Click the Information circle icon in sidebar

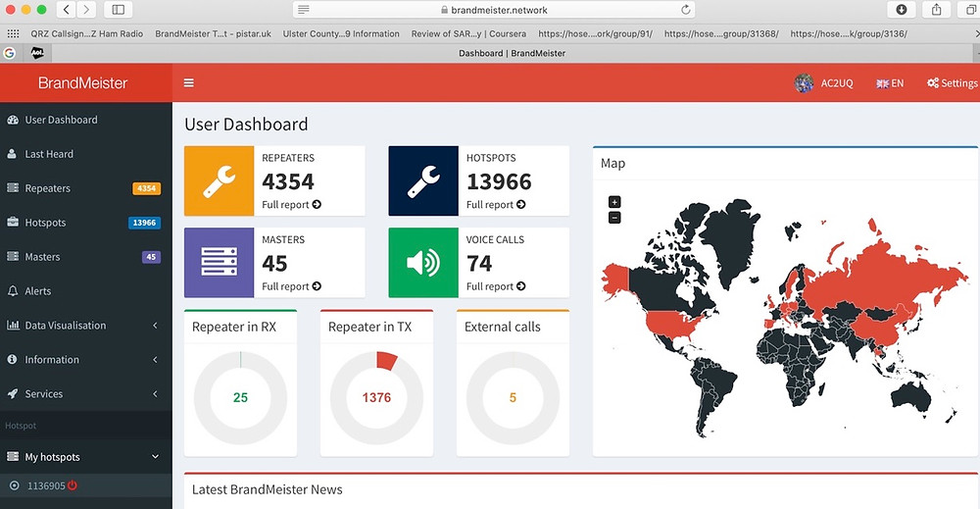[12, 360]
